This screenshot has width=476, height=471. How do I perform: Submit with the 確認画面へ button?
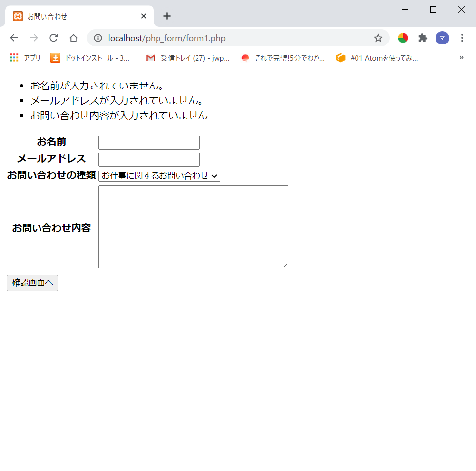point(33,283)
